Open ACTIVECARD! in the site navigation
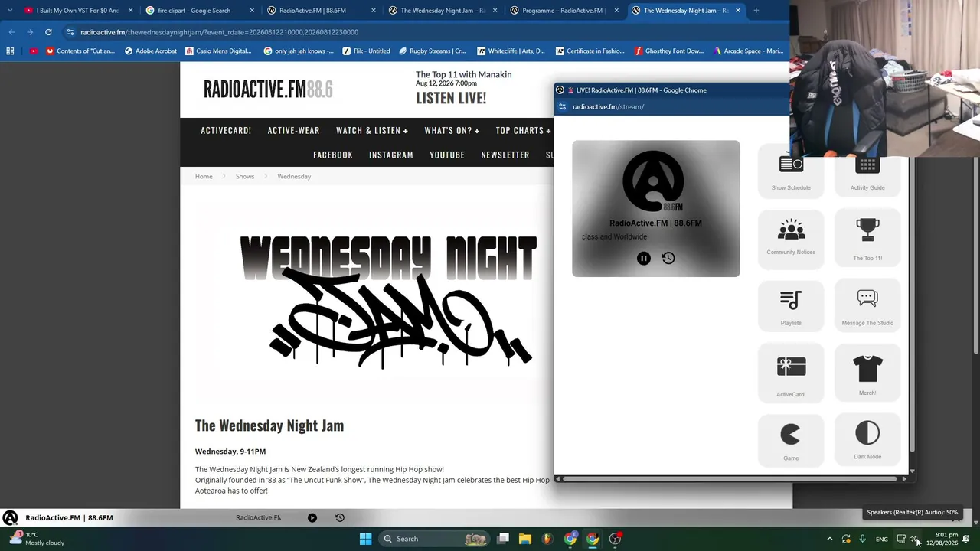980x551 pixels. tap(226, 130)
